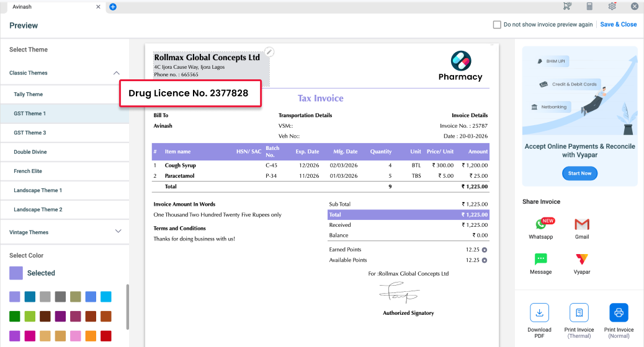Edit company header with the pencil icon
Image resolution: width=644 pixels, height=347 pixels.
coord(269,51)
